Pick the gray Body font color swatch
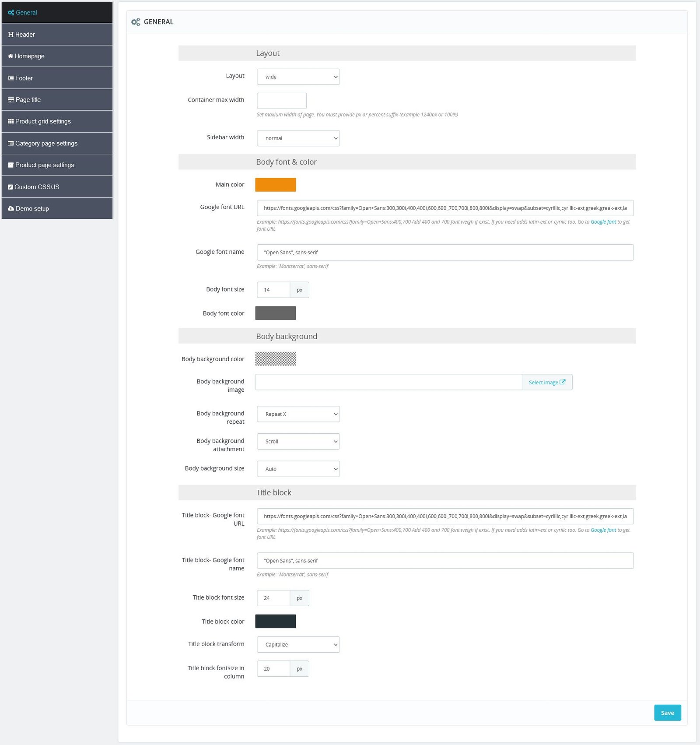700x745 pixels. click(276, 313)
